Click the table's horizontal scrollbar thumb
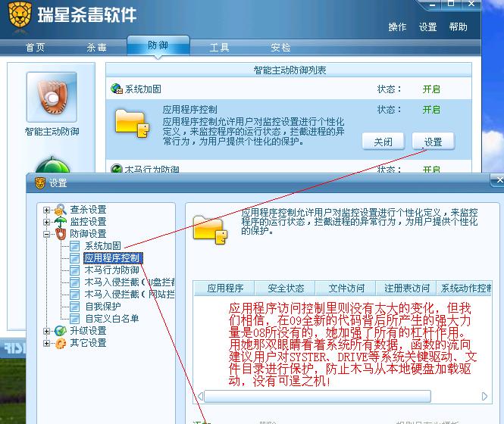 [x=318, y=397]
